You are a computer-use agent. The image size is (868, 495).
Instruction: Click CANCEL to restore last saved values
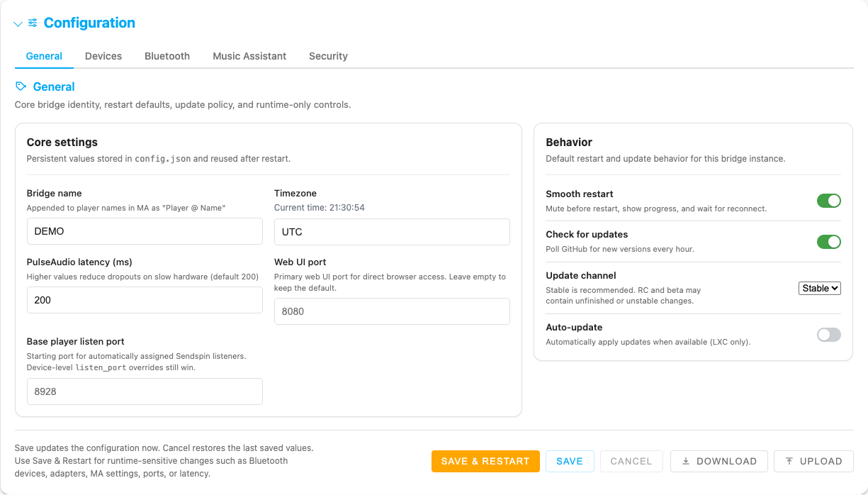click(x=631, y=461)
